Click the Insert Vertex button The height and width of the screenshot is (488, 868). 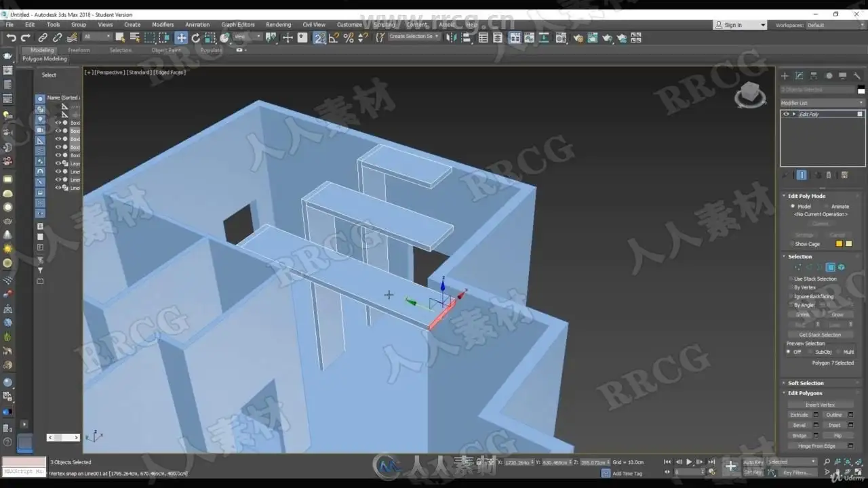[820, 405]
